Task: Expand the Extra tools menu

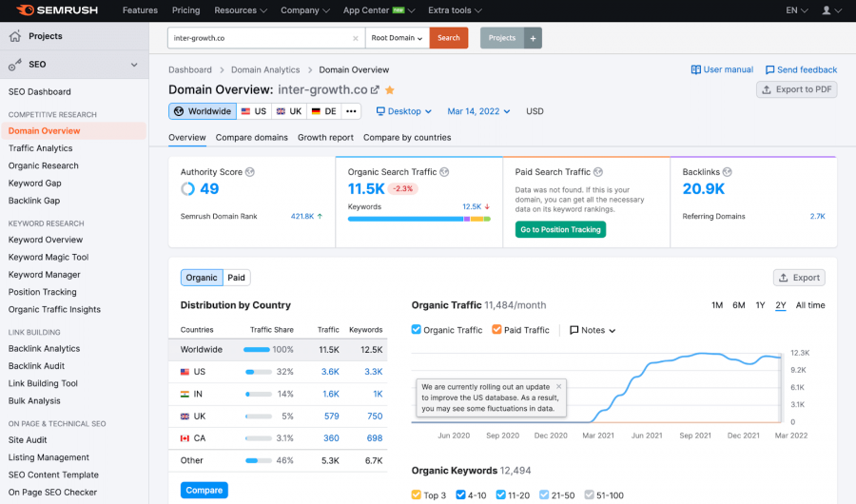Action: pos(455,10)
